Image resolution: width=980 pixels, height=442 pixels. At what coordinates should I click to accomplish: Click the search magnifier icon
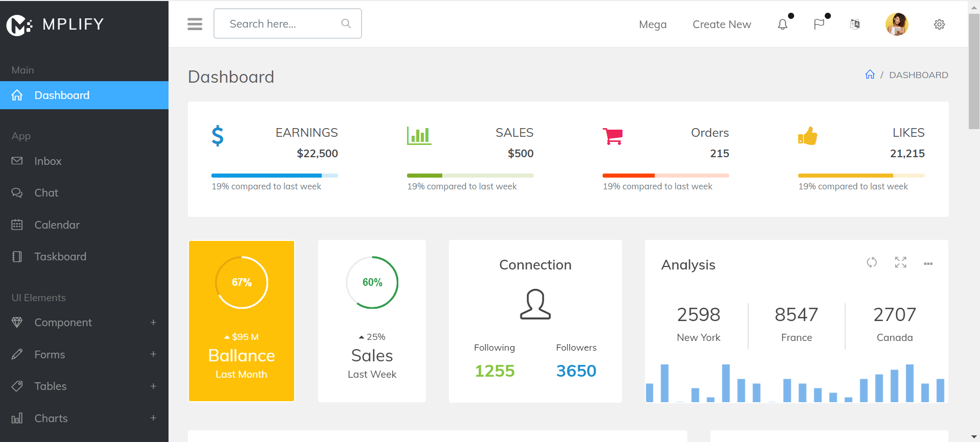point(346,23)
